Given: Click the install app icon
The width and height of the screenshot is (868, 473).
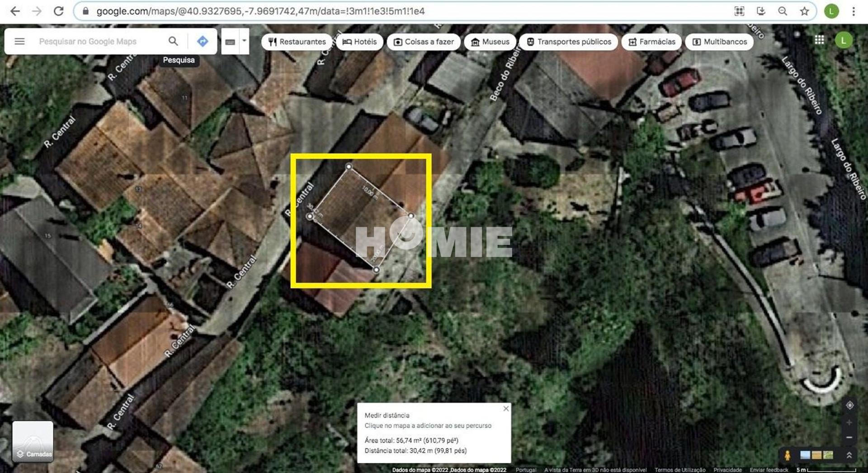Looking at the screenshot, I should tap(761, 11).
